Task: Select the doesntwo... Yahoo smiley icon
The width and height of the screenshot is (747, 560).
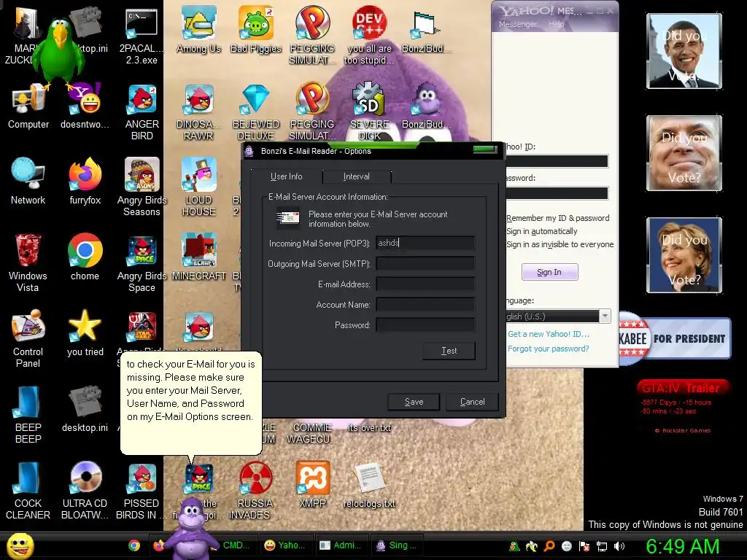Action: pos(85,106)
